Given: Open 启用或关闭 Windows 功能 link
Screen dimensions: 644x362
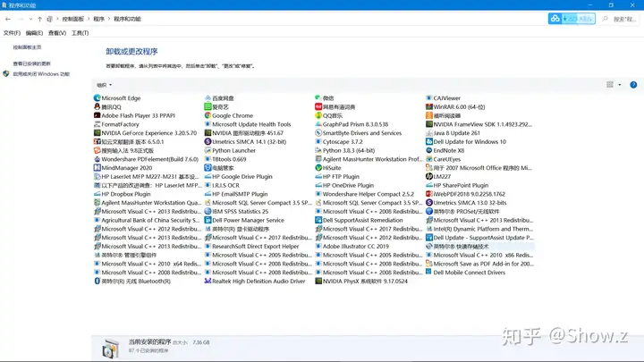Looking at the screenshot, I should (41, 74).
